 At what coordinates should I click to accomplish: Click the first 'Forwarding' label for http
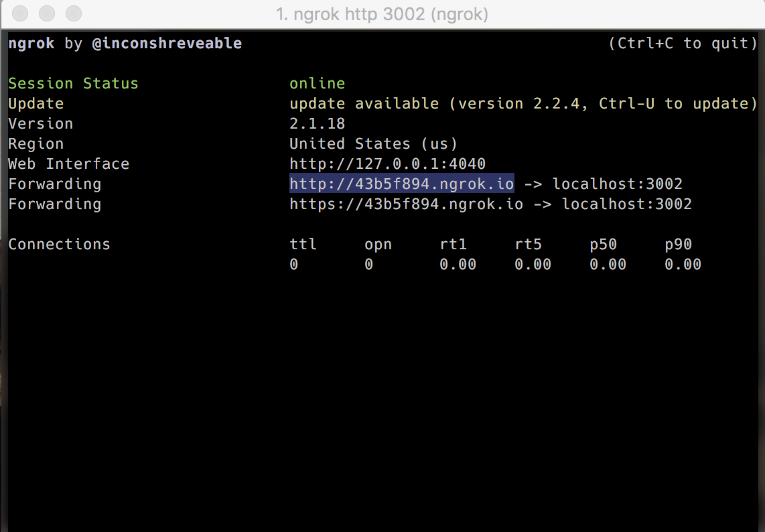coord(55,184)
